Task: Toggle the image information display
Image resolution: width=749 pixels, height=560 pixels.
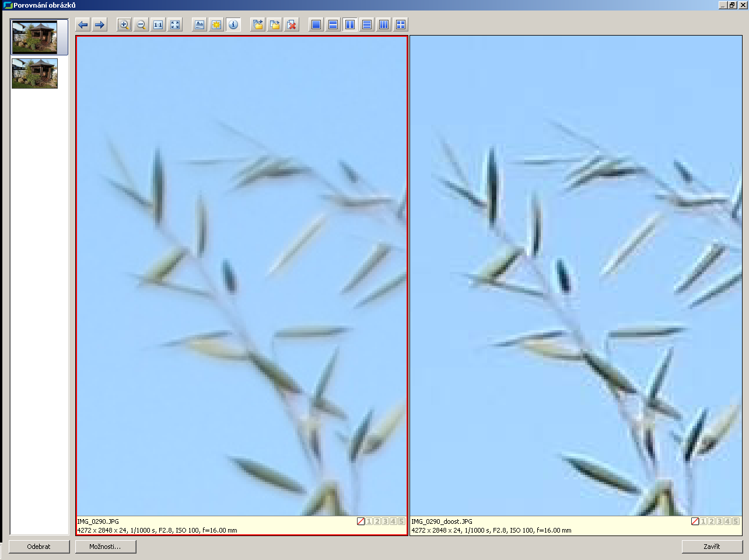Action: 233,24
